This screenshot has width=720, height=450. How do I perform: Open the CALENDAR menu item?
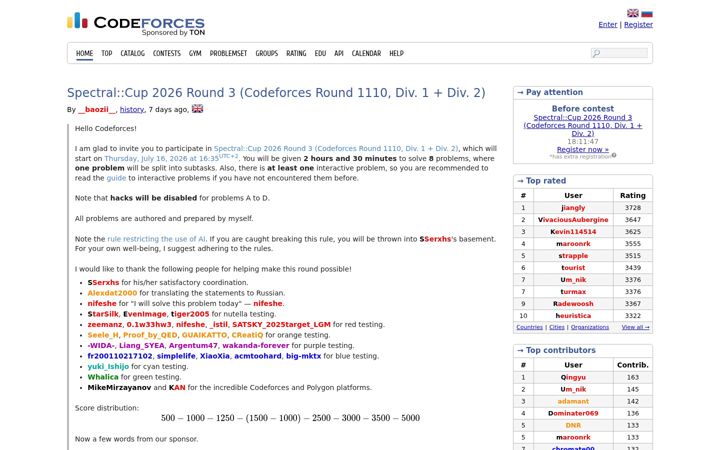[366, 53]
